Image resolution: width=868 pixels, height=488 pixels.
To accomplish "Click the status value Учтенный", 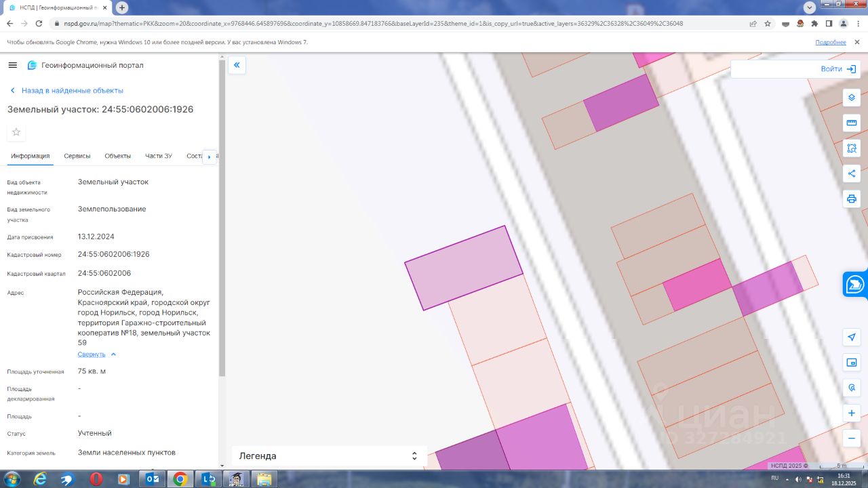I will click(95, 433).
